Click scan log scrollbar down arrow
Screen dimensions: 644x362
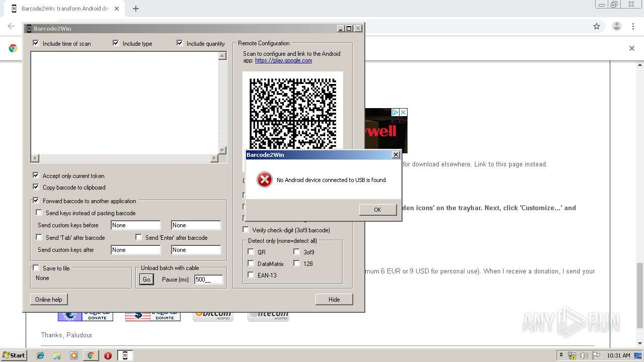tap(222, 150)
